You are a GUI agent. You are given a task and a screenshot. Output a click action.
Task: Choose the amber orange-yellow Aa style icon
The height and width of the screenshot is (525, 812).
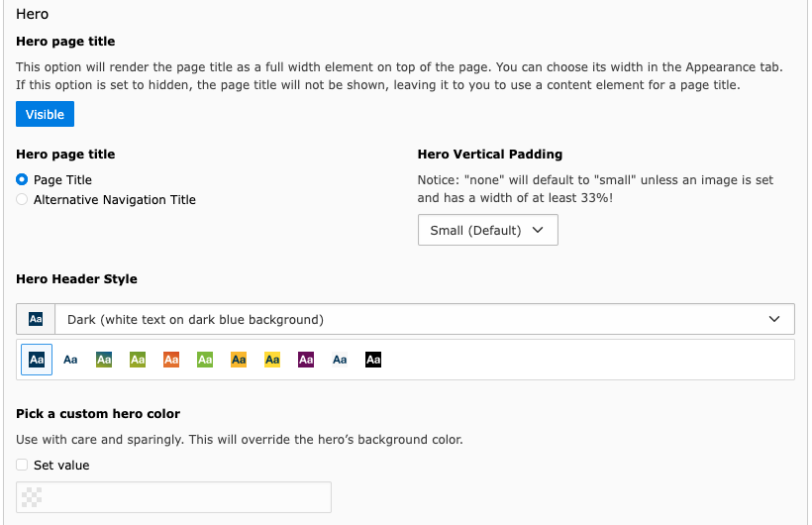239,360
